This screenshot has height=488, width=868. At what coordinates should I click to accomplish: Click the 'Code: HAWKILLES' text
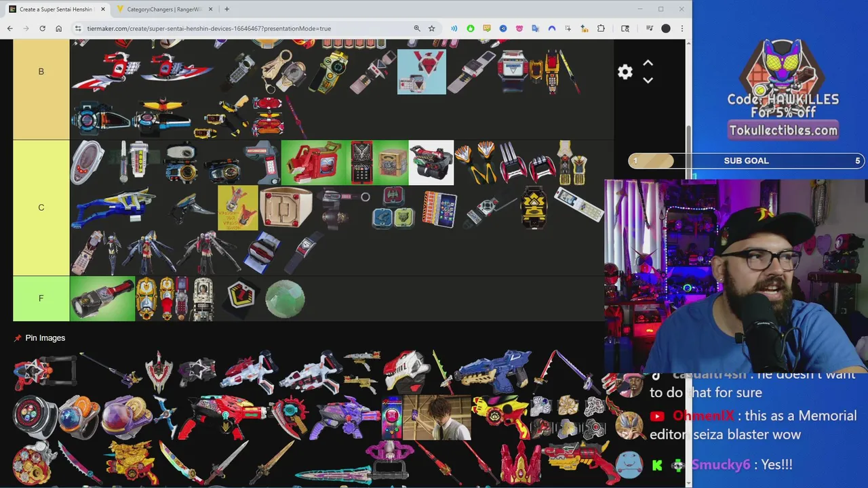point(783,99)
